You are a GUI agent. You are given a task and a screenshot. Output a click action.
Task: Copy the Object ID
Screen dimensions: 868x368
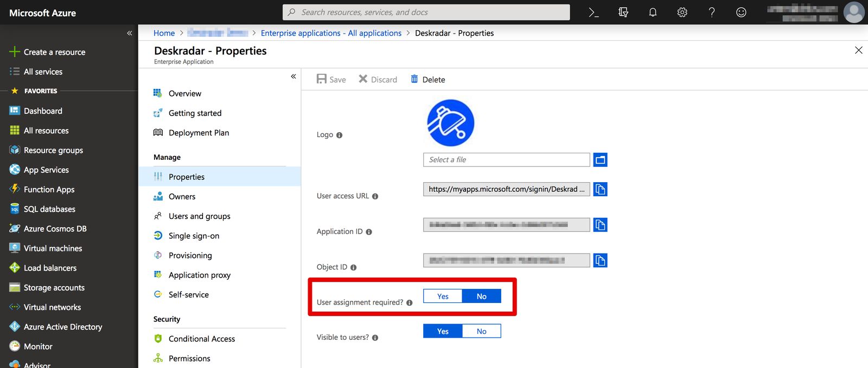coord(600,261)
